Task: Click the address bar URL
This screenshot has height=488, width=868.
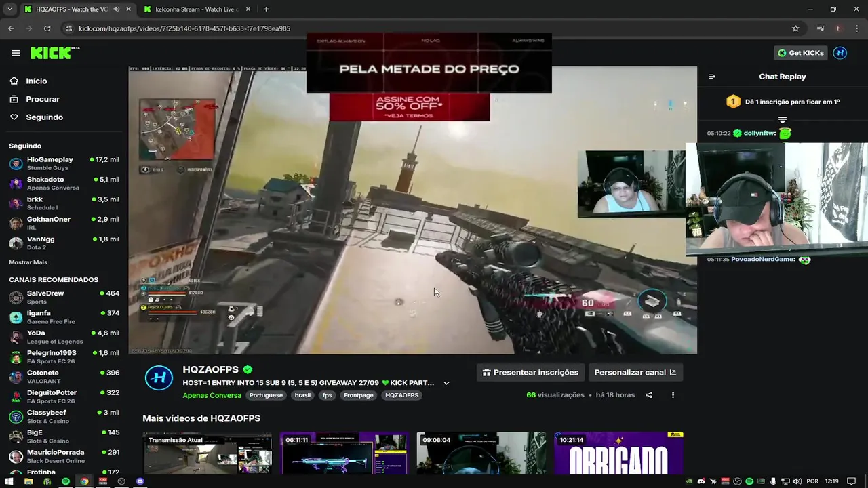Action: pos(184,28)
